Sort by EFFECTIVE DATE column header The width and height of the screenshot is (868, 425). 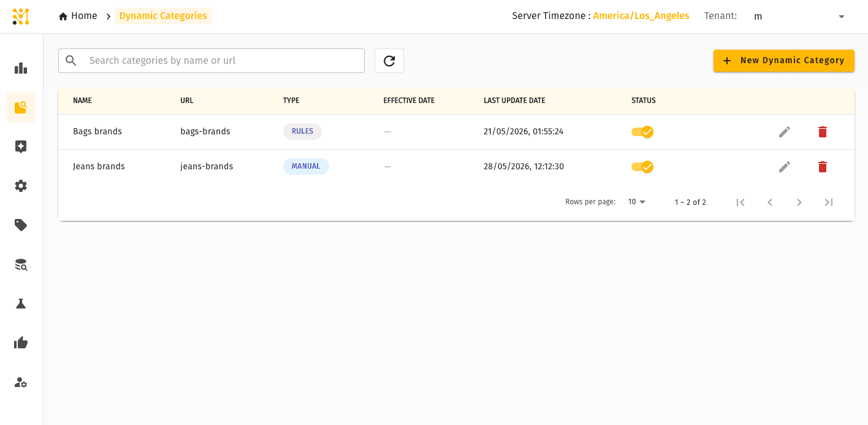tap(409, 101)
